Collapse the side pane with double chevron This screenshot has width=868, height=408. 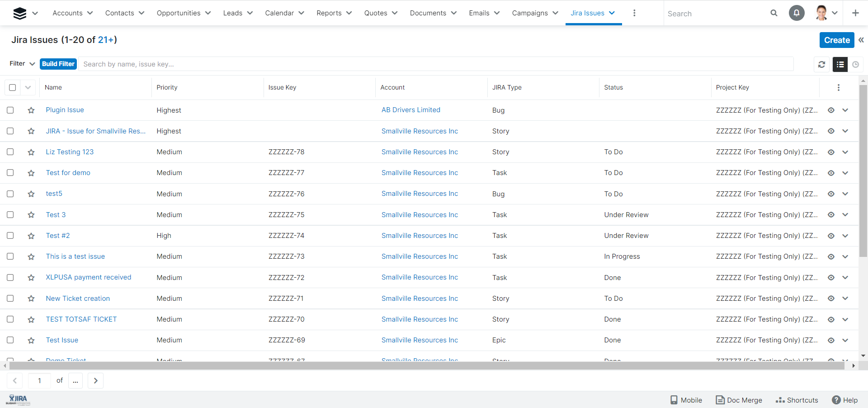[861, 40]
